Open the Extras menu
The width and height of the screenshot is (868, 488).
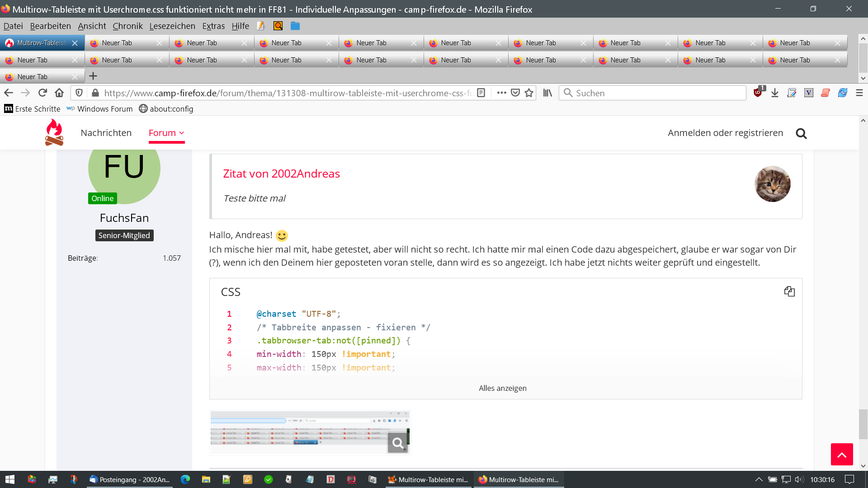[x=213, y=26]
